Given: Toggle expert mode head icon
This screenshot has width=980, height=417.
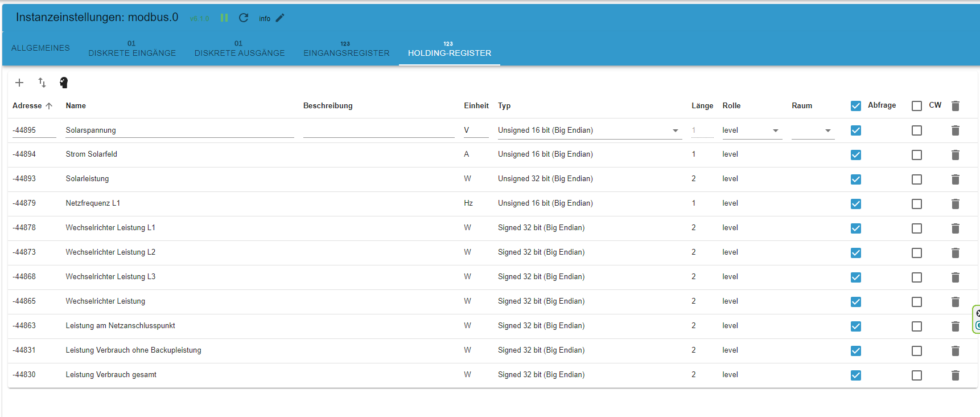Looking at the screenshot, I should pyautogui.click(x=64, y=83).
